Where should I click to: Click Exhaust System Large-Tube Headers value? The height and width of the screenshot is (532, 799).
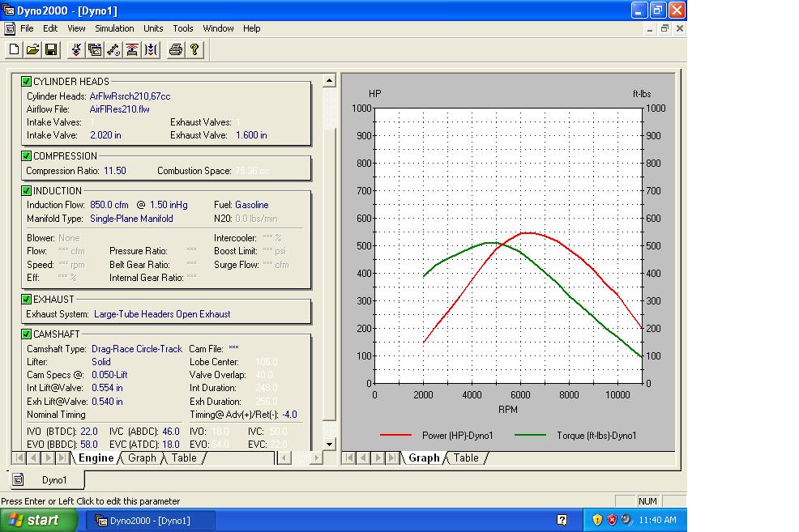(162, 314)
